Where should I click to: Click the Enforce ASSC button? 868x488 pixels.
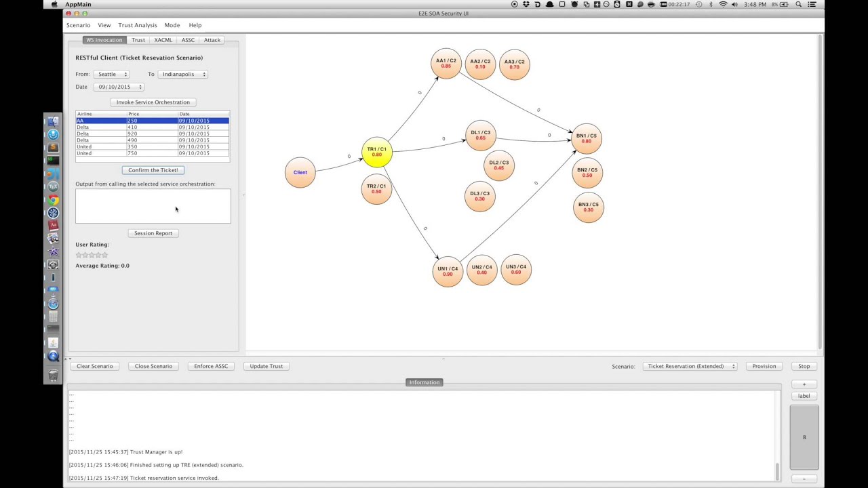211,366
